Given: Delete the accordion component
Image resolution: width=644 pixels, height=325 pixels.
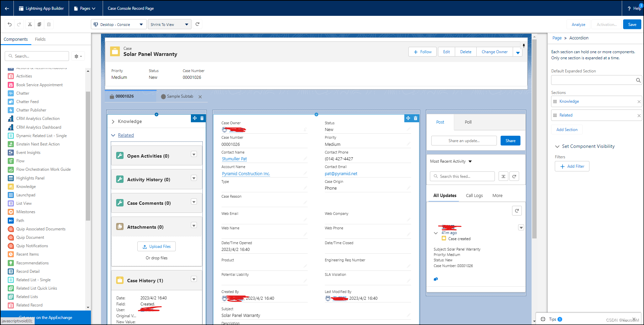Looking at the screenshot, I should [202, 118].
